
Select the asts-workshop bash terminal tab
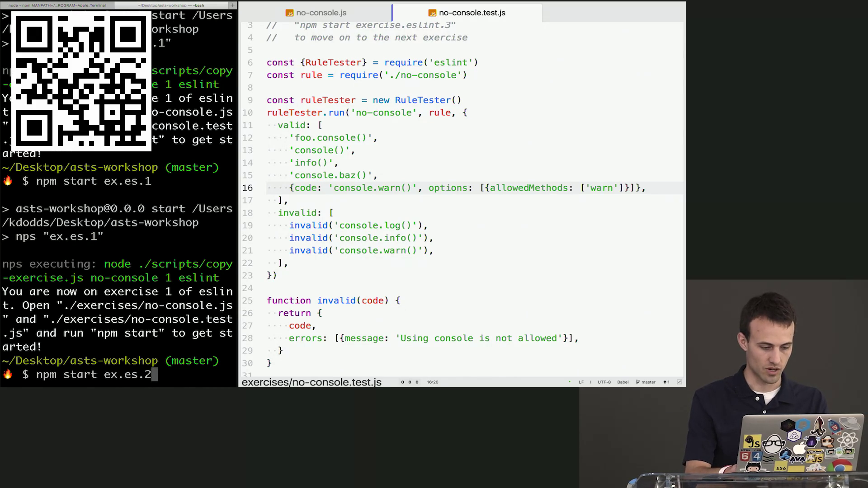(171, 5)
